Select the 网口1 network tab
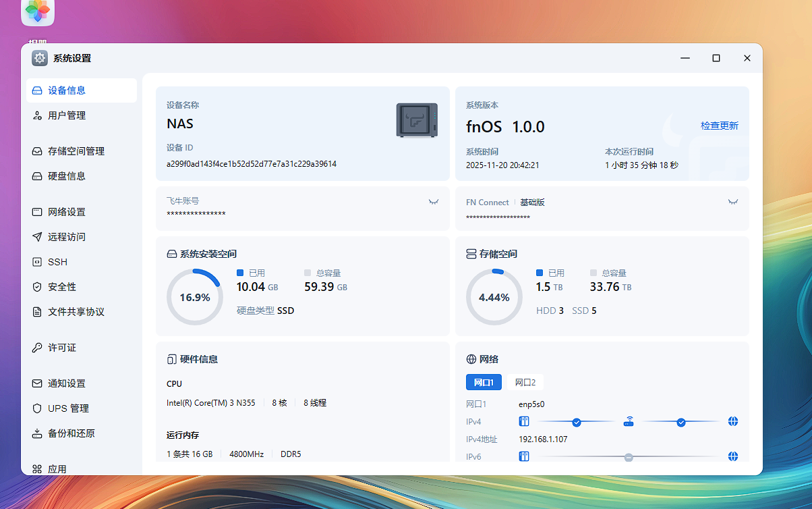Screen dimensions: 812x509 [x=484, y=383]
